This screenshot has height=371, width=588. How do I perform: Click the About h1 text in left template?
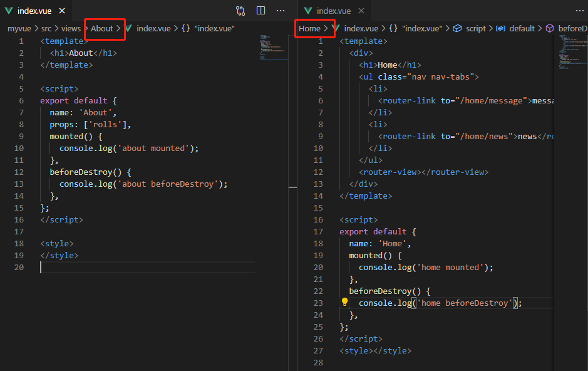coord(81,53)
